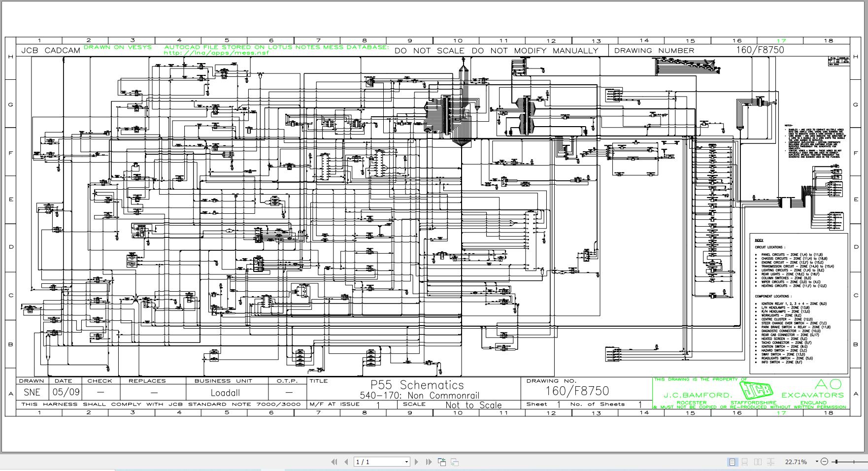Go to the previous page

click(346, 462)
